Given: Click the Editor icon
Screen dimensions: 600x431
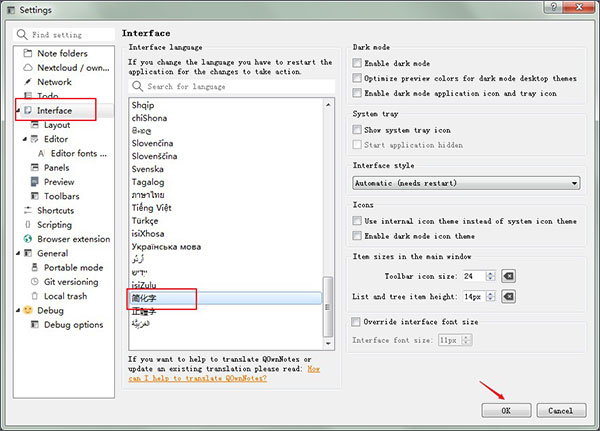Looking at the screenshot, I should [34, 139].
